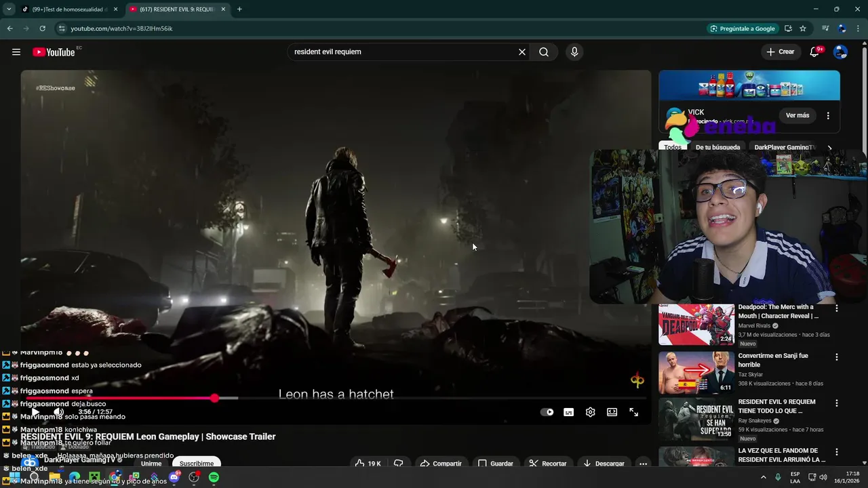The width and height of the screenshot is (868, 488).
Task: Share the video via Compartir
Action: point(441,464)
